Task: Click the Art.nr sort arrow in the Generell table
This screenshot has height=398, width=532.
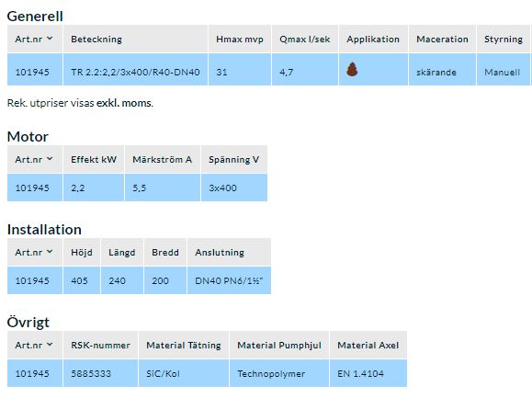Action: tap(50, 39)
